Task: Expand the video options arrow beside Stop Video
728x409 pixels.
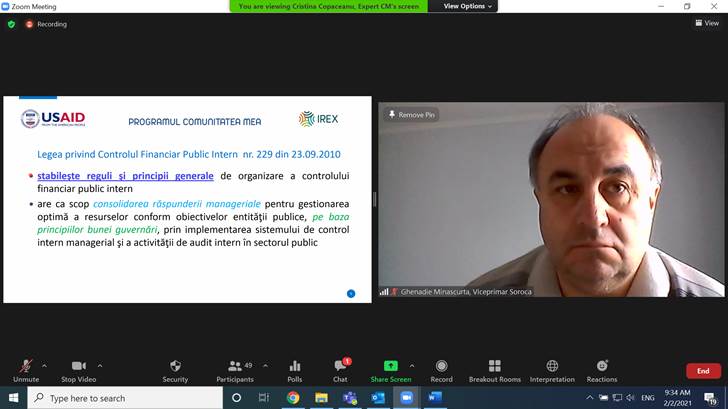Action: pos(100,365)
